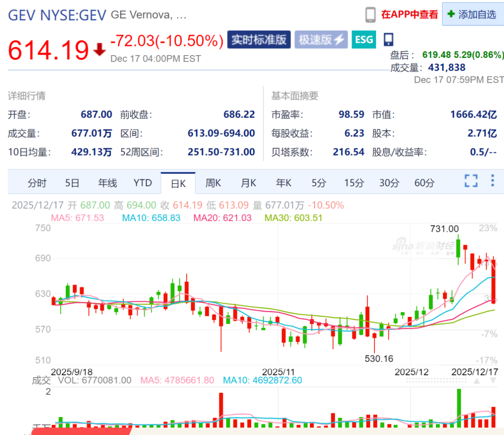Click the share capital 2.71亿
This screenshot has height=435, width=504.
click(482, 133)
